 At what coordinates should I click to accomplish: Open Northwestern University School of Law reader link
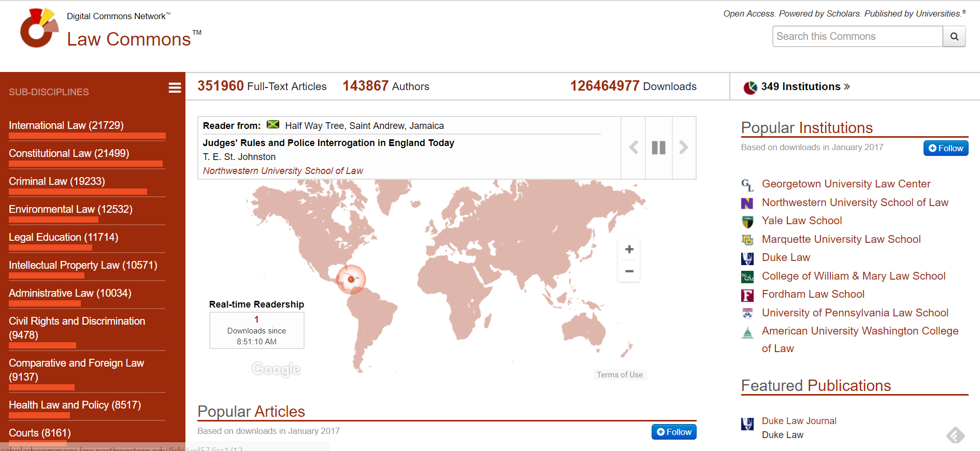point(283,171)
